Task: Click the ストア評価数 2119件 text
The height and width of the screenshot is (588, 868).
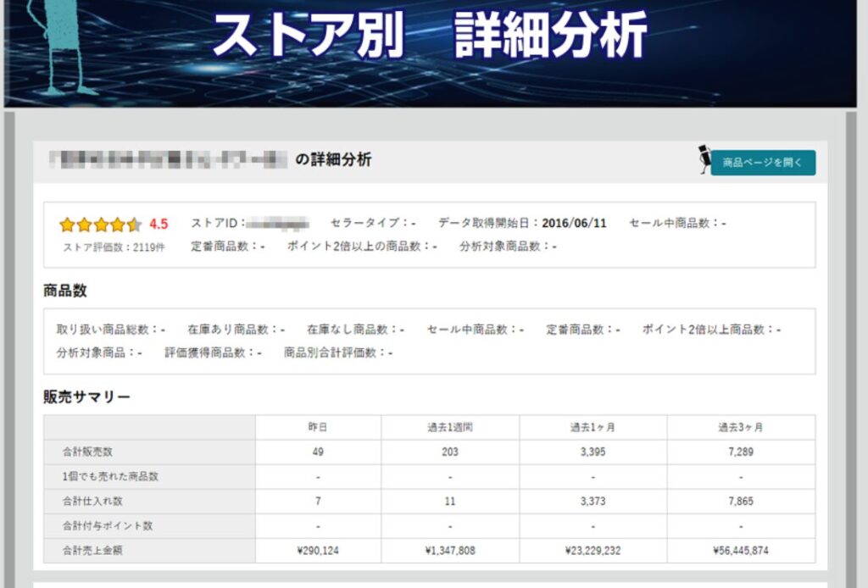Action: tap(114, 247)
